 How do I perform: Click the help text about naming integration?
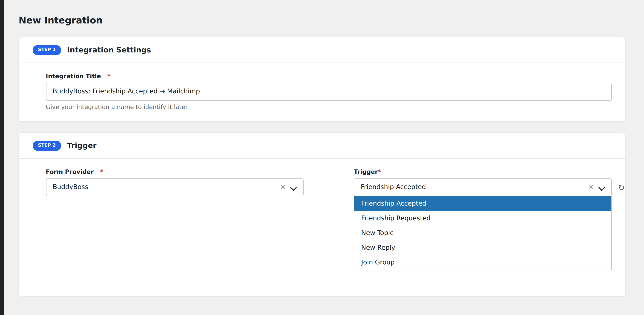click(x=117, y=107)
